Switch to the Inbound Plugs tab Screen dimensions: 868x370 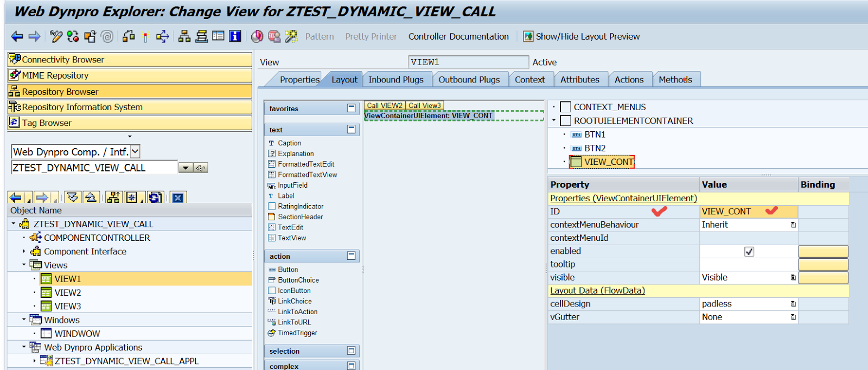(x=395, y=80)
